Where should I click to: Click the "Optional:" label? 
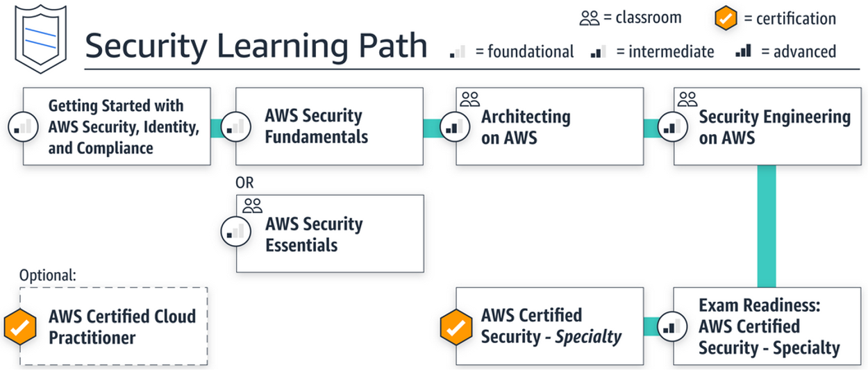click(48, 275)
